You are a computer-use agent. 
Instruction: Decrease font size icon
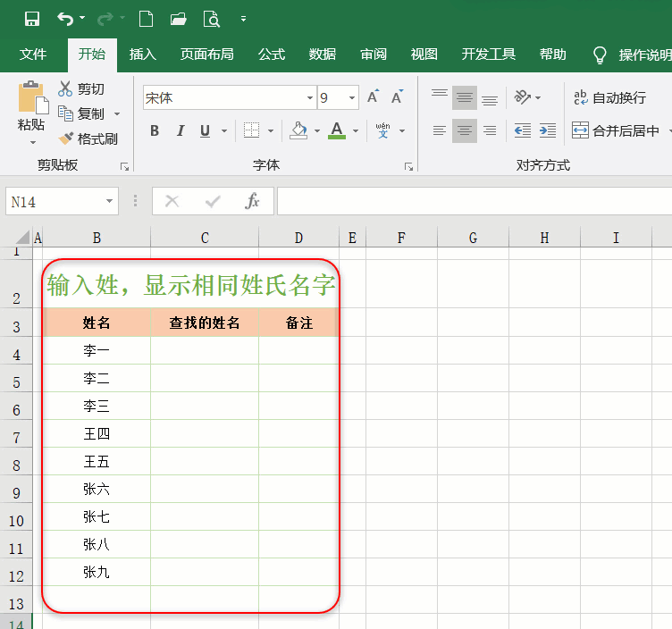pos(398,96)
